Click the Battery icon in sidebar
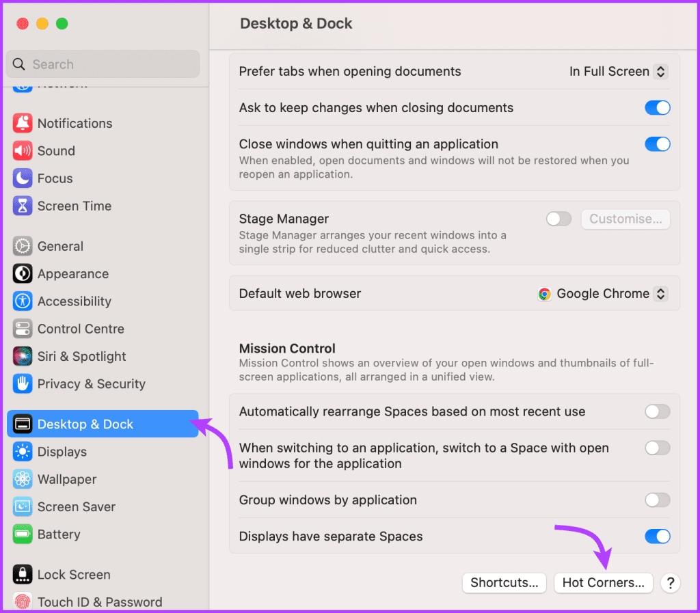 [23, 534]
